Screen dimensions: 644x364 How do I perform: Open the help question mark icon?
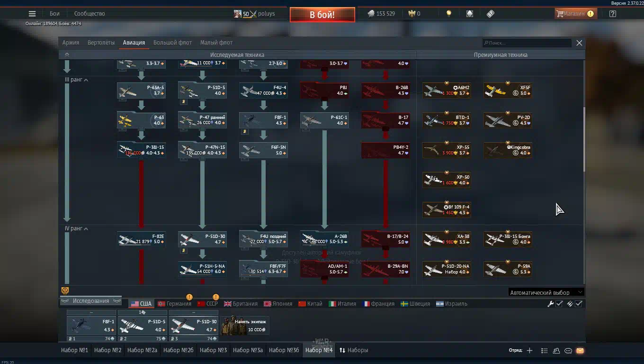pos(613,14)
